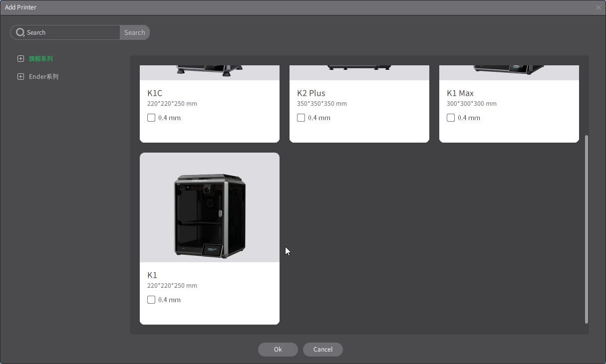Confirm with the Ok button
606x364 pixels.
coord(278,350)
